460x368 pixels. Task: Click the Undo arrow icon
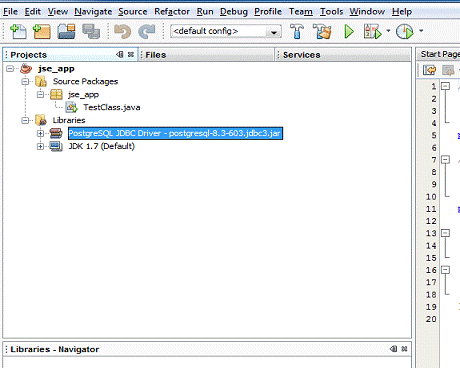(122, 32)
